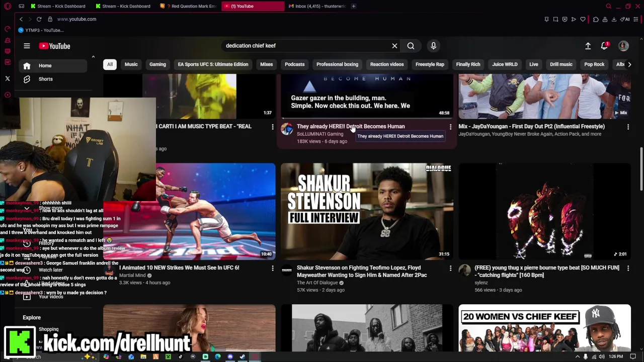Open Shakur Stevenson on Fighting Teofimo title
Viewport: 644px width, 362px height.
pyautogui.click(x=362, y=271)
